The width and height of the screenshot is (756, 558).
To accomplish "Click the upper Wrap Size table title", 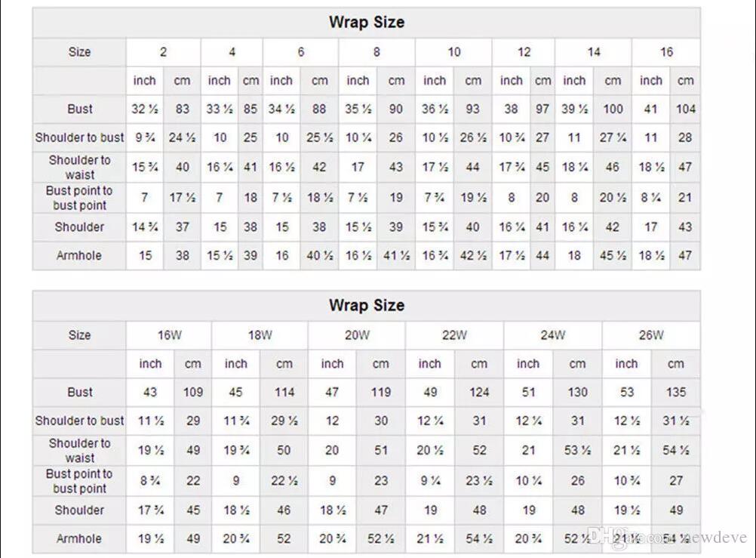I will coord(367,23).
